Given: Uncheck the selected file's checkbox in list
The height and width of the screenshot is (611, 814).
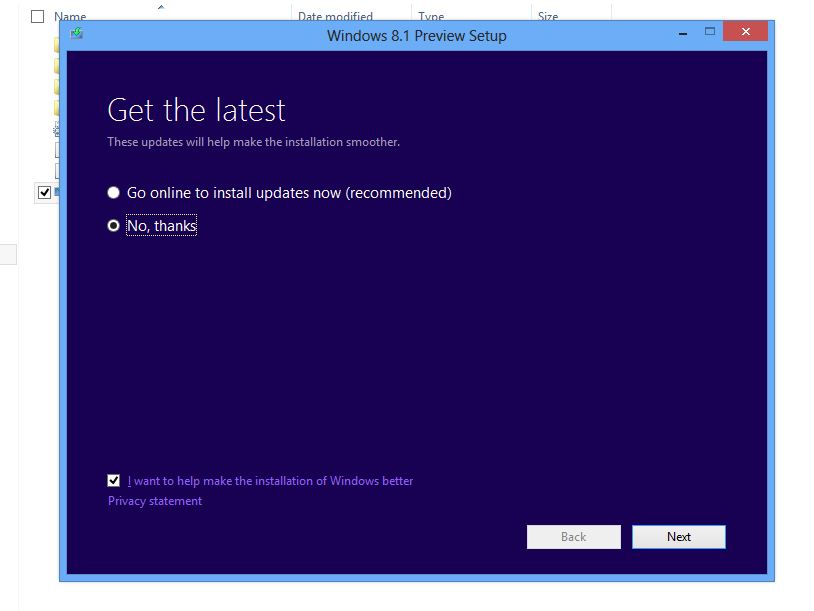Looking at the screenshot, I should tap(45, 193).
